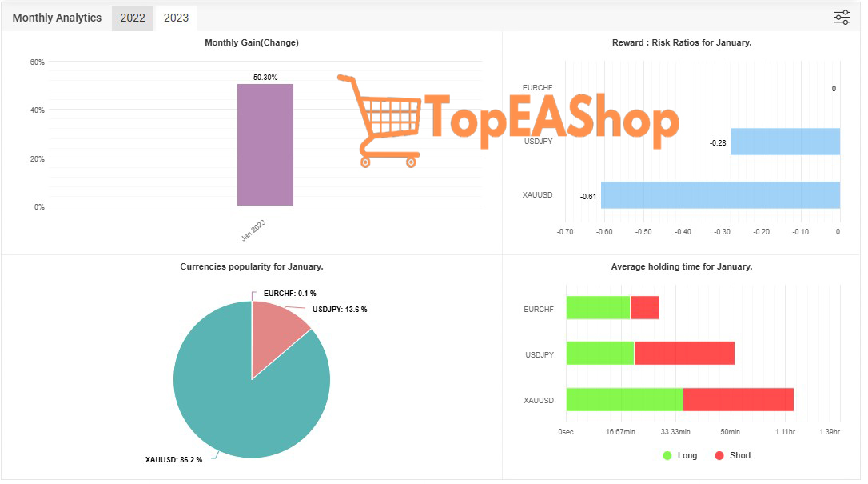Toggle the Long legend series
This screenshot has width=868, height=484.
click(x=679, y=455)
